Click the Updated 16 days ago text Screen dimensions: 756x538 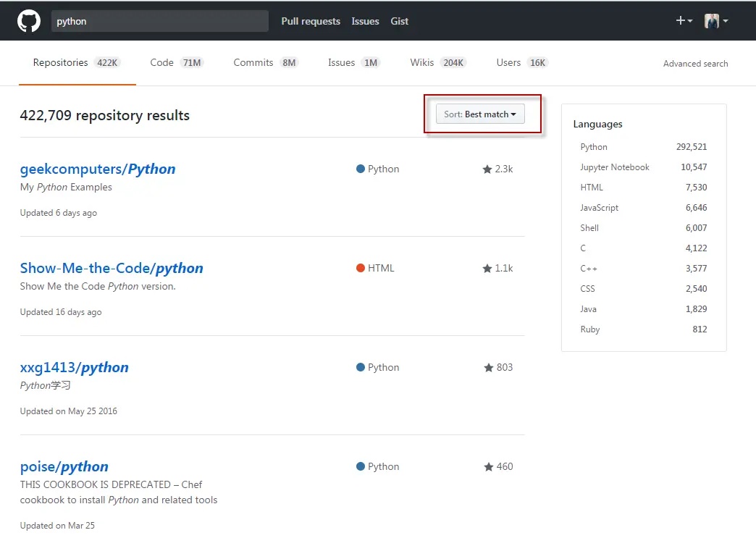61,312
